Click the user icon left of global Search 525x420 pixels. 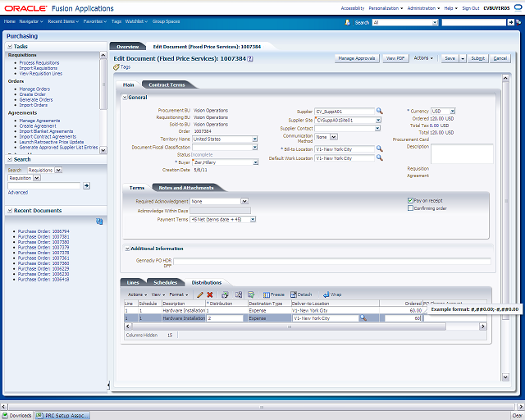tap(348, 22)
